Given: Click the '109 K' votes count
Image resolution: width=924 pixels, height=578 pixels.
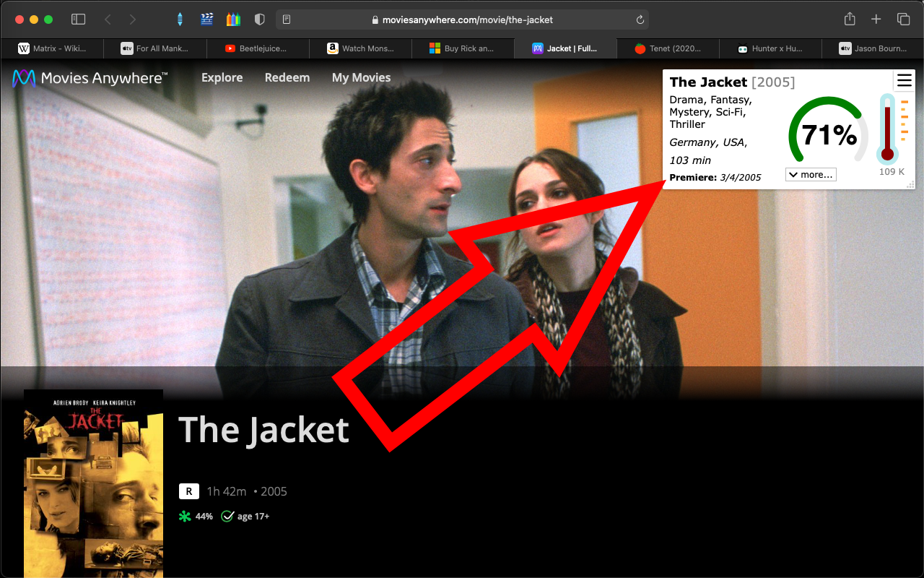Looking at the screenshot, I should (x=892, y=172).
